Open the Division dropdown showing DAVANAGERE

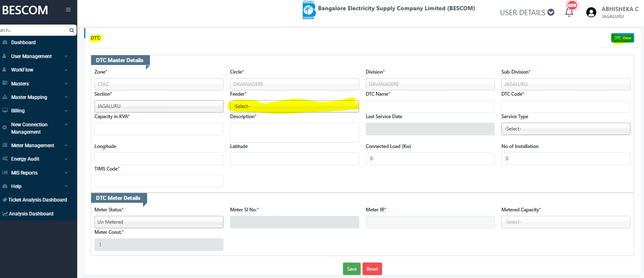pos(430,84)
